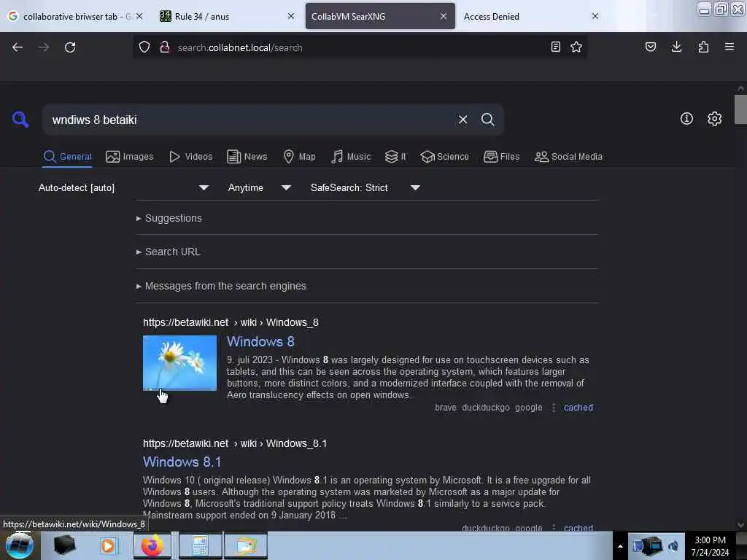Click the volume speaker tray icon
The height and width of the screenshot is (560, 747).
pyautogui.click(x=673, y=546)
